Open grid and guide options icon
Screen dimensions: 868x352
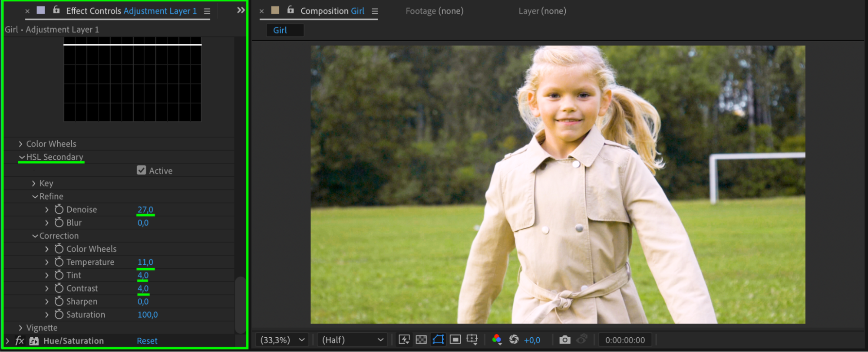coord(472,339)
